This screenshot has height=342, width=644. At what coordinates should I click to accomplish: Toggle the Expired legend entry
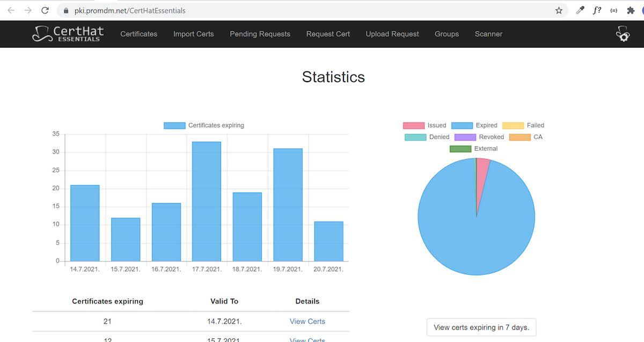pos(474,125)
